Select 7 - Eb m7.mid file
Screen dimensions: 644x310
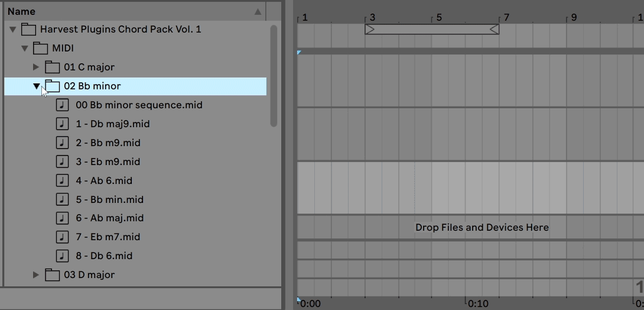[108, 237]
